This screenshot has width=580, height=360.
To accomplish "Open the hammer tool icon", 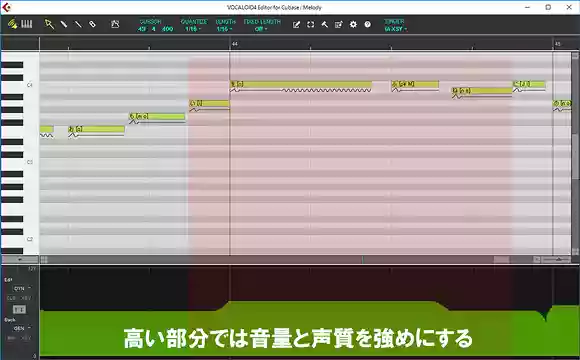I will [324, 24].
